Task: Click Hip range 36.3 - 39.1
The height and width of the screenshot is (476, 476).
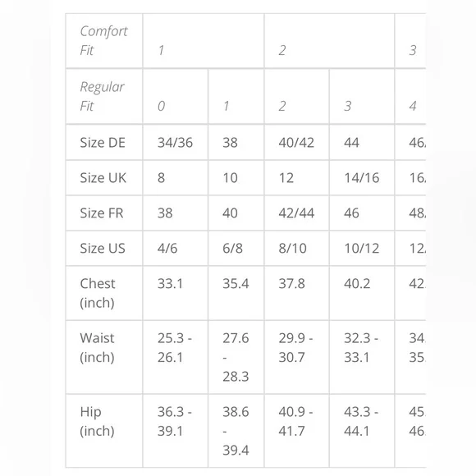Action: 175,421
